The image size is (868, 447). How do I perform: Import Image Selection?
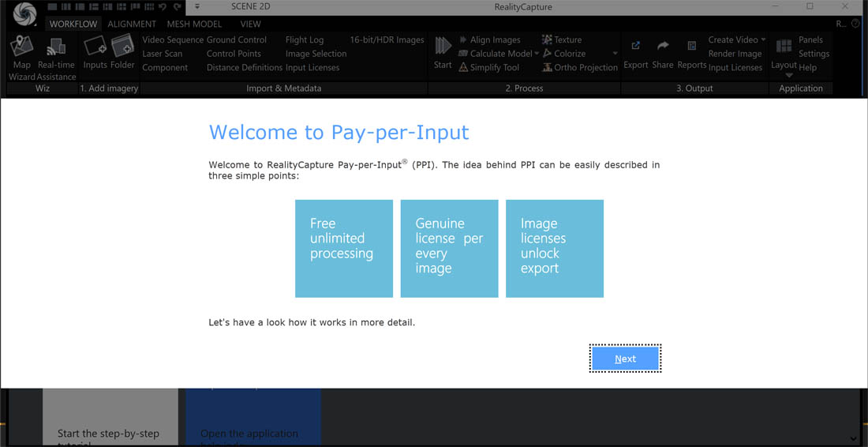[316, 54]
